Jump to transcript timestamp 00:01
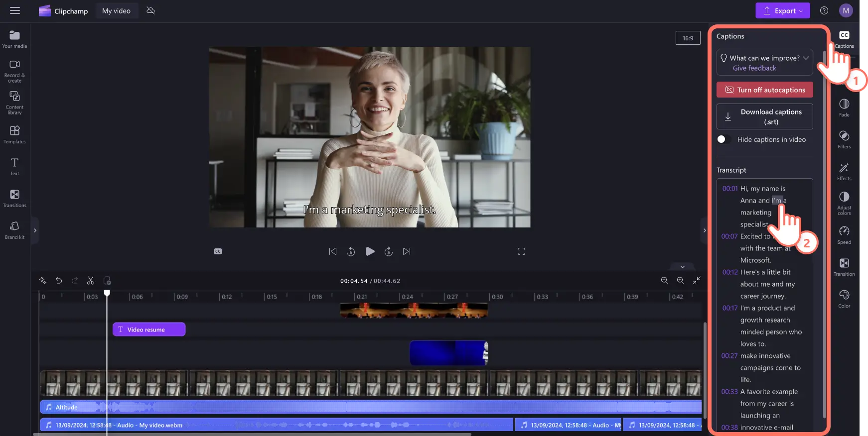The width and height of the screenshot is (868, 436). [x=730, y=189]
